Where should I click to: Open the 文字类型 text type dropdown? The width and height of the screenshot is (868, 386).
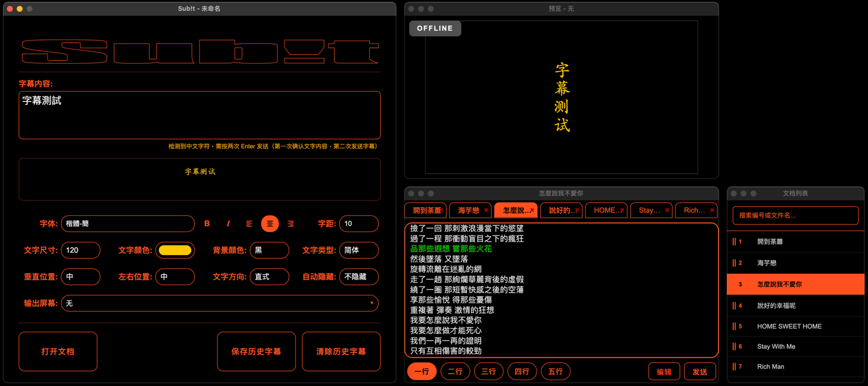(359, 251)
